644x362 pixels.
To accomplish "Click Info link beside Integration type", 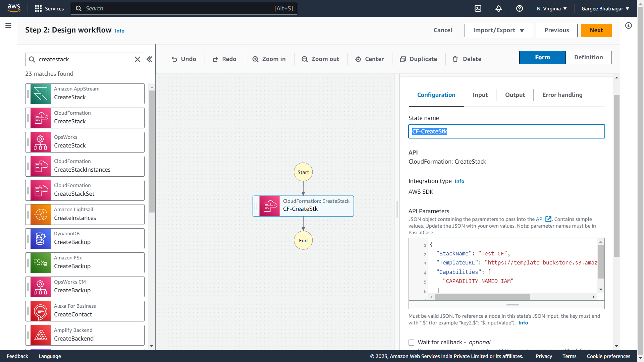I will tap(459, 181).
